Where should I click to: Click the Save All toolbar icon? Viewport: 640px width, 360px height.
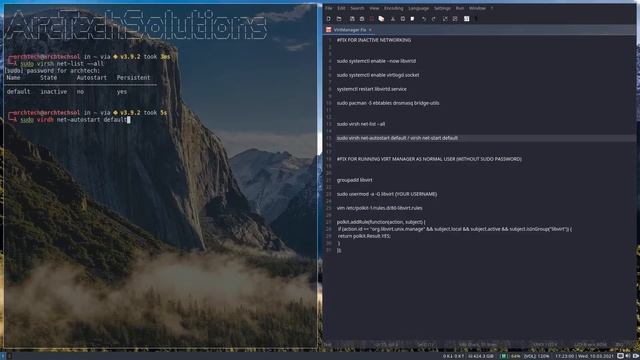pyautogui.click(x=362, y=19)
